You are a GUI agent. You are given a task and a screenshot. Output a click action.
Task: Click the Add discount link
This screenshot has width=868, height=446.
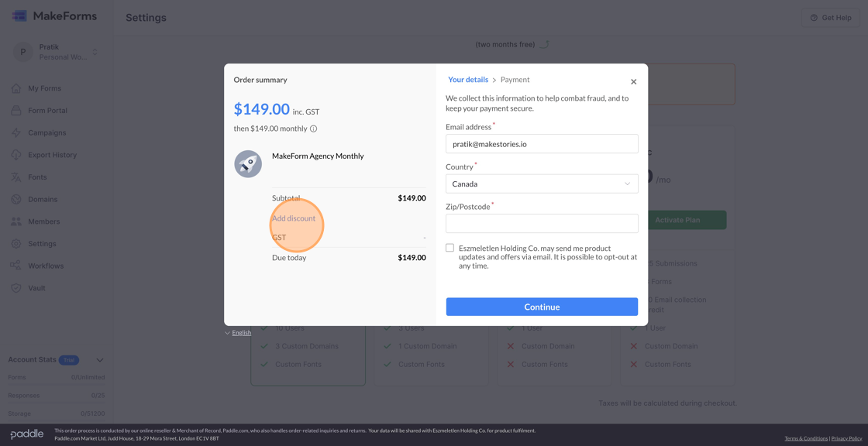click(294, 218)
